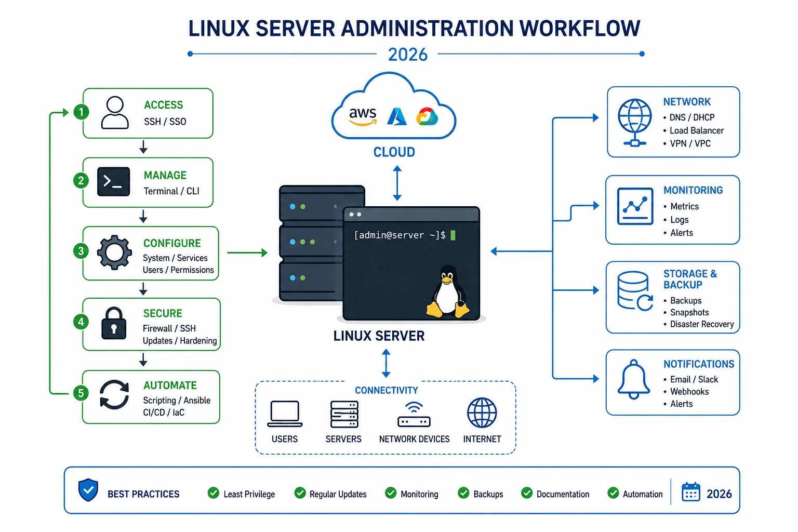Click the line chart icon in Monitoring card

pyautogui.click(x=635, y=206)
